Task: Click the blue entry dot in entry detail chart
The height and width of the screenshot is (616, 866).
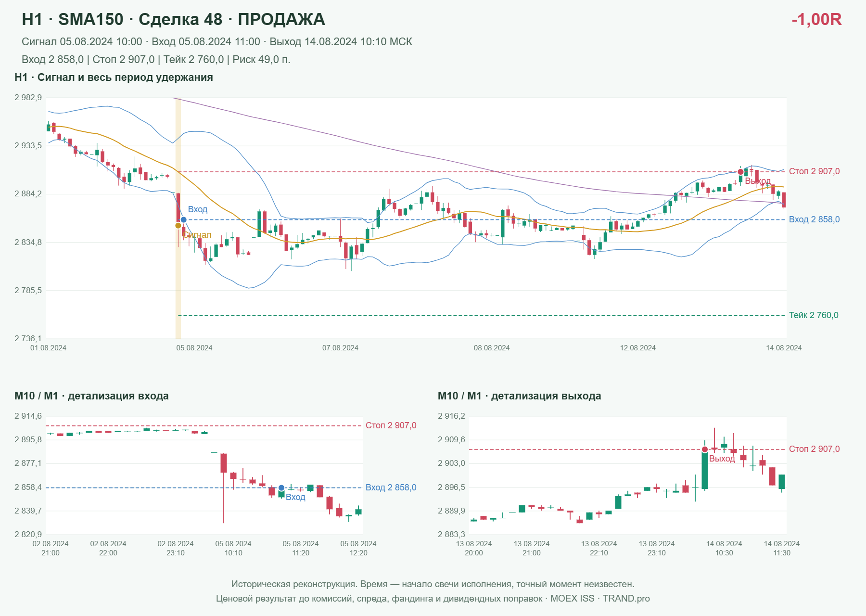Action: tap(281, 488)
